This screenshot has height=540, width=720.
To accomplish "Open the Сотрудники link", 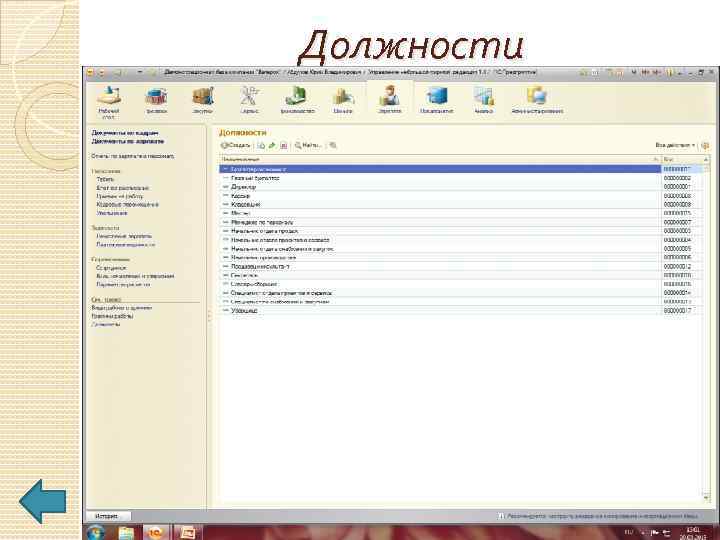I will tap(111, 268).
